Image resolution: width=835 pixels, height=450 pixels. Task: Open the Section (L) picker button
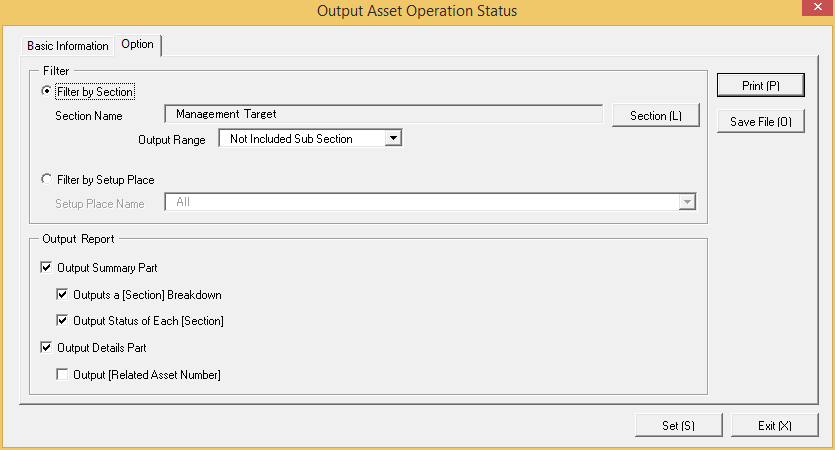656,116
